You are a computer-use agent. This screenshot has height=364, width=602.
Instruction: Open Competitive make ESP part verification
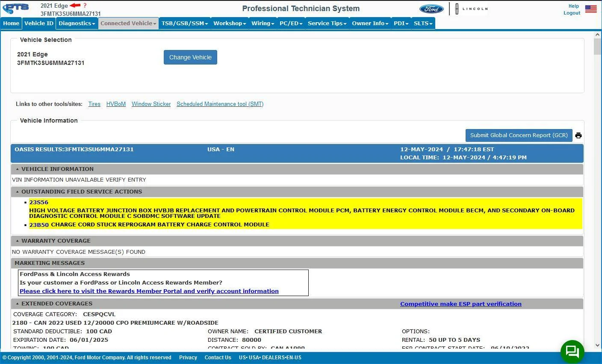[461, 304]
